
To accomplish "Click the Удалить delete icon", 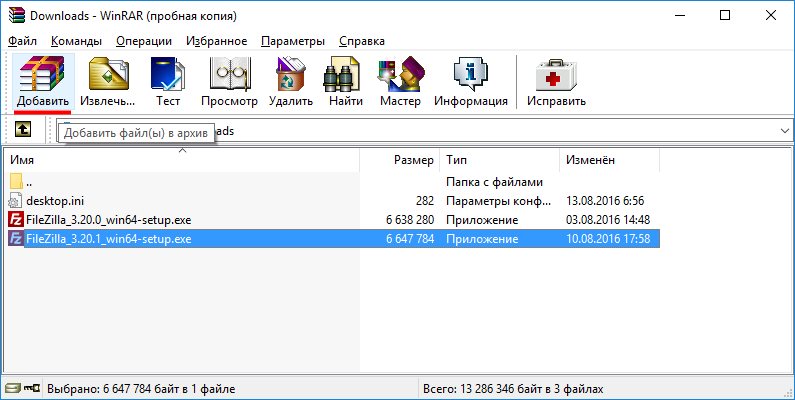I will pyautogui.click(x=291, y=74).
